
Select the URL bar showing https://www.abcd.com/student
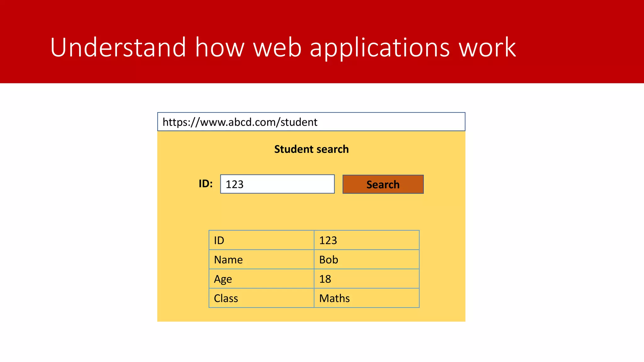(x=311, y=122)
